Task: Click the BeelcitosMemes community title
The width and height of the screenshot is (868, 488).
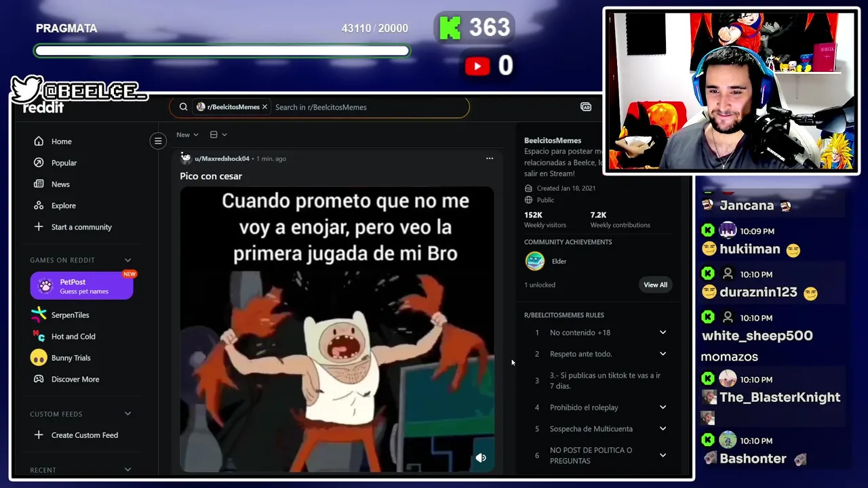Action: coord(553,140)
